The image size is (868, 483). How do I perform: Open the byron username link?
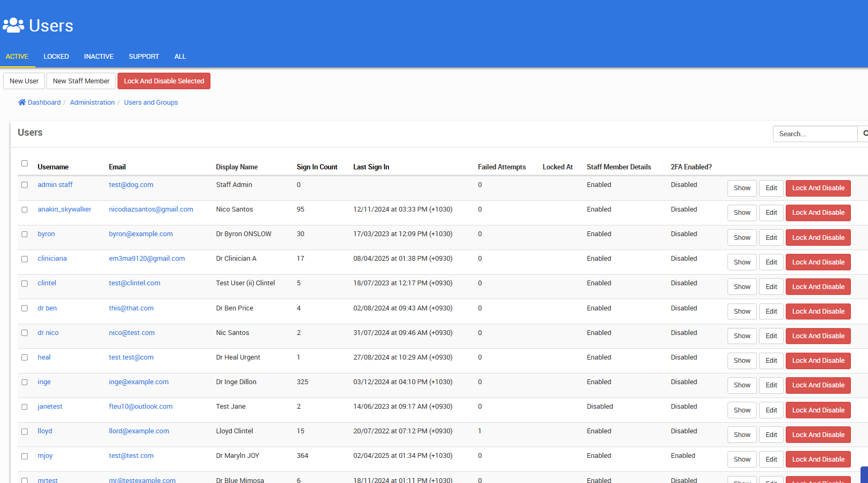point(46,234)
